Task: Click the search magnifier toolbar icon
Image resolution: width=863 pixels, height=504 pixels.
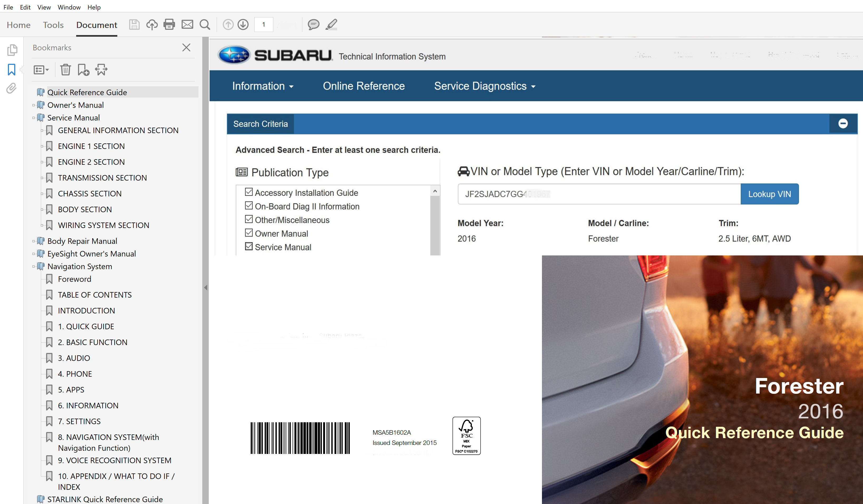Action: click(205, 25)
